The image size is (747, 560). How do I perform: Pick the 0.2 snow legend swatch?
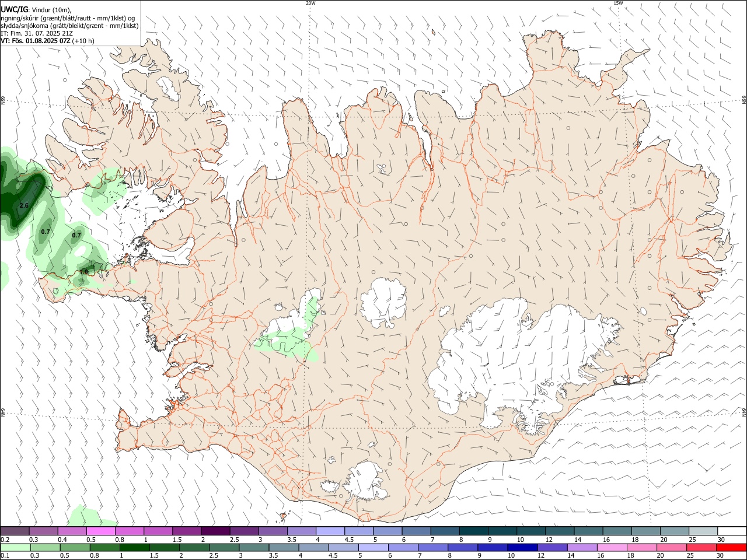(15, 531)
